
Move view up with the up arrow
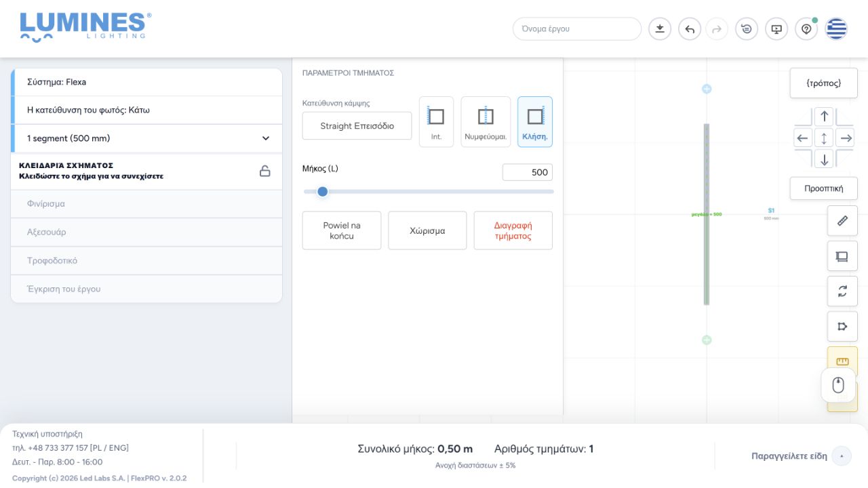824,116
